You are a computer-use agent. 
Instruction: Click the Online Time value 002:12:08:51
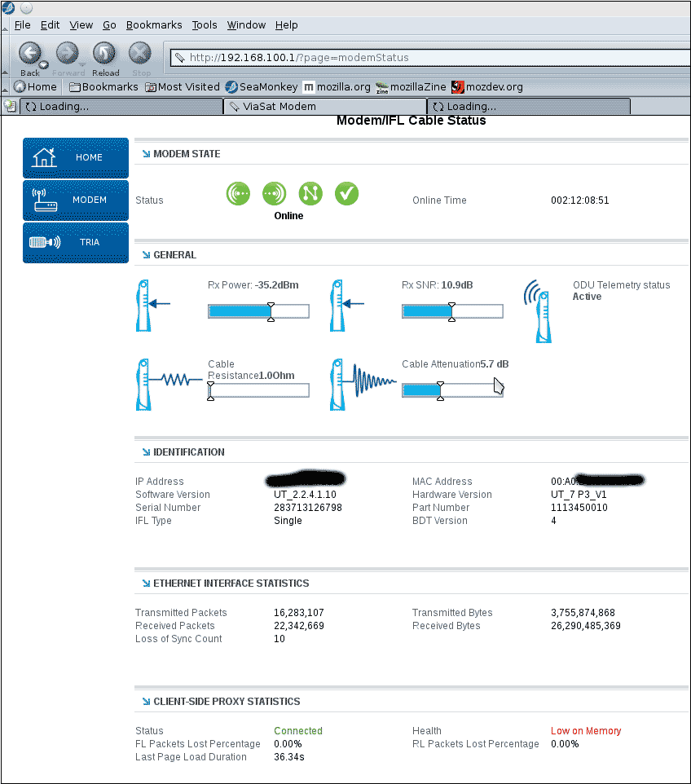(x=580, y=200)
